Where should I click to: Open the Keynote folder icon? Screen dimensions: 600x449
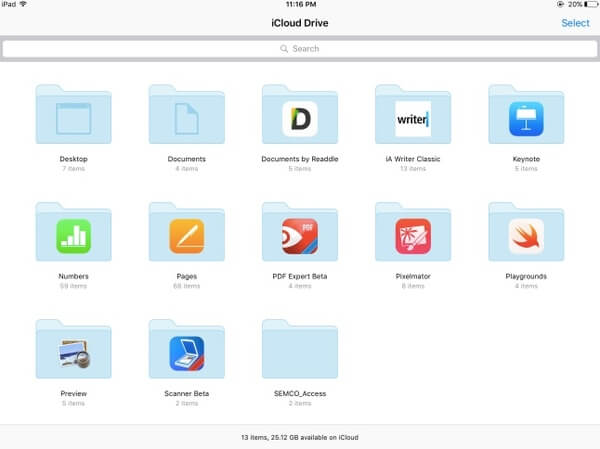(x=526, y=114)
